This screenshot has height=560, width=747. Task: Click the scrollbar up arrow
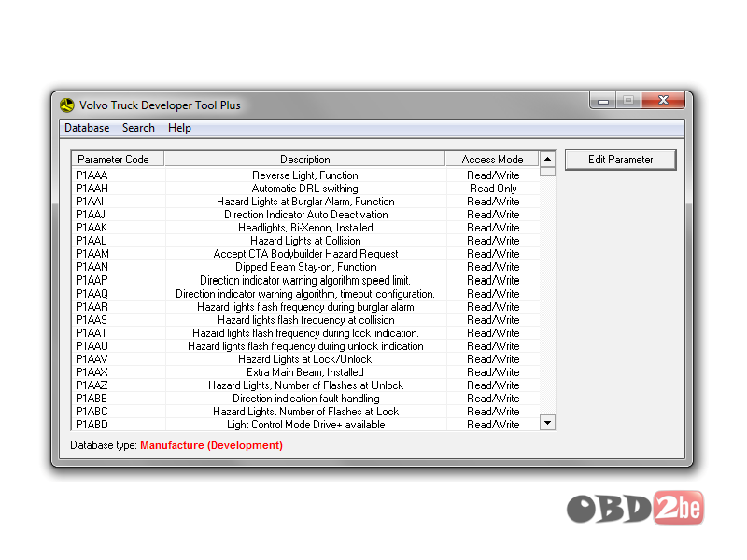pos(547,159)
